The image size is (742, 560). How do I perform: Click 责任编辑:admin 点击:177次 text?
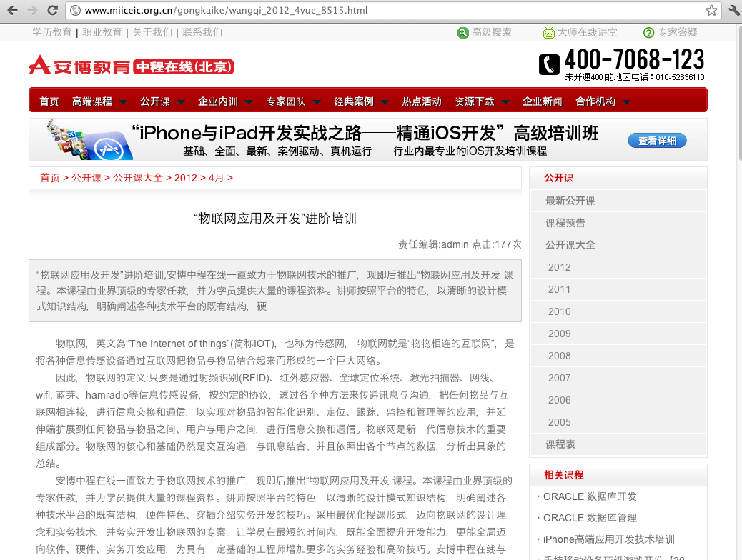pos(460,244)
